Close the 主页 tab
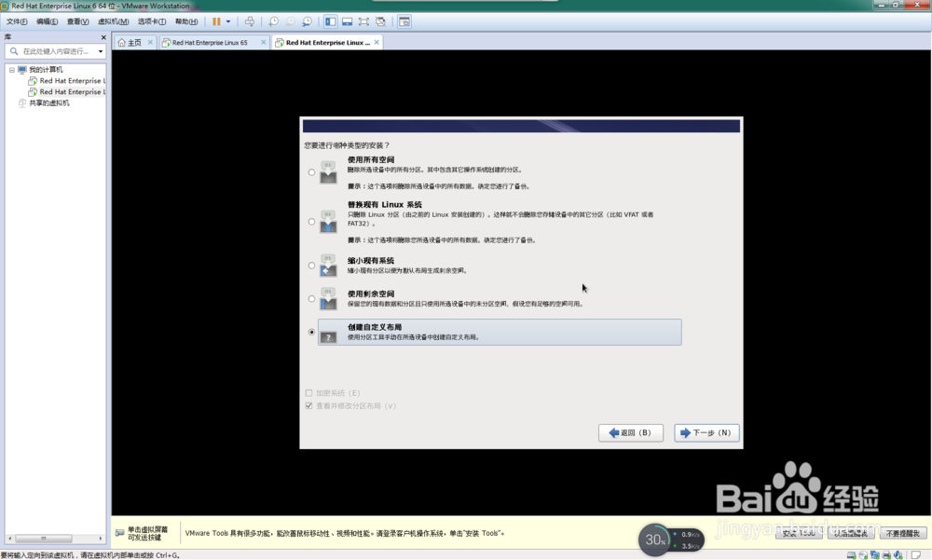Screen dimensions: 932x560 coord(150,42)
